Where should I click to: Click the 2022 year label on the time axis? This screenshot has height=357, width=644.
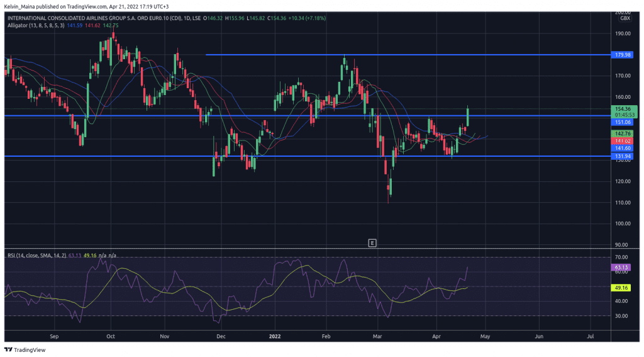pos(275,336)
